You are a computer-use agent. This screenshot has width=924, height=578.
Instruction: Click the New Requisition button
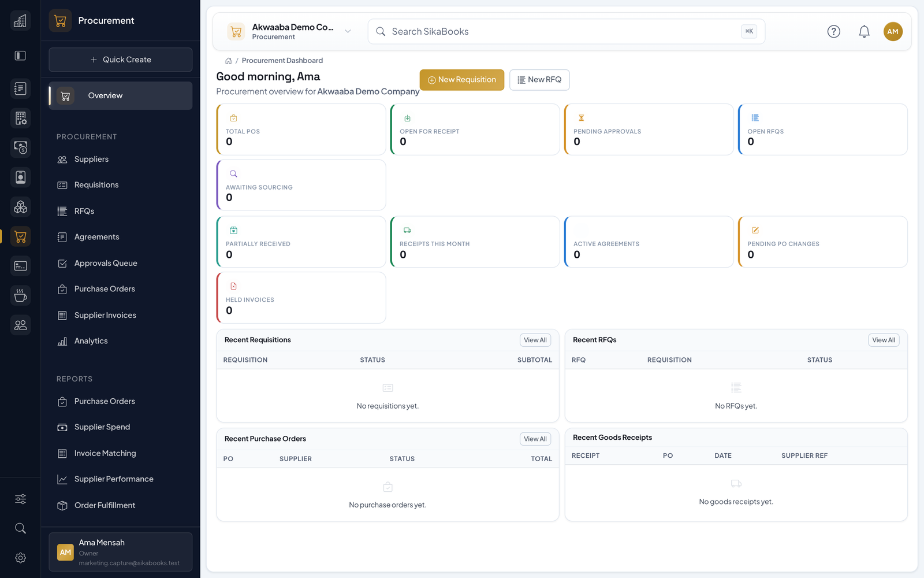click(462, 80)
